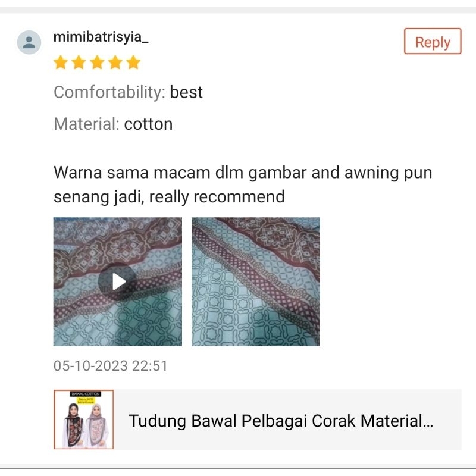Click the fifth rating star
This screenshot has height=476, width=476.
(x=133, y=62)
